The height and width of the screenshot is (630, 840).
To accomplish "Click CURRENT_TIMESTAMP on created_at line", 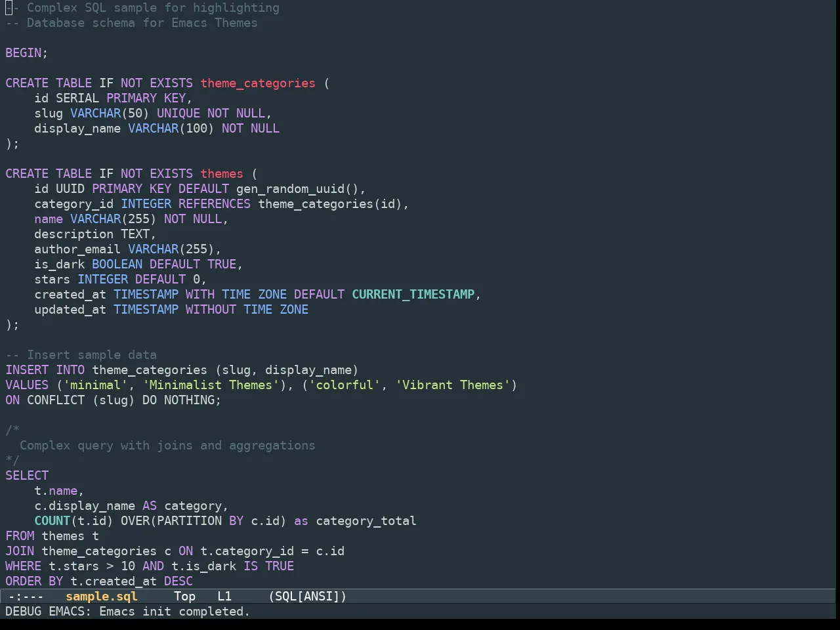I will 413,294.
